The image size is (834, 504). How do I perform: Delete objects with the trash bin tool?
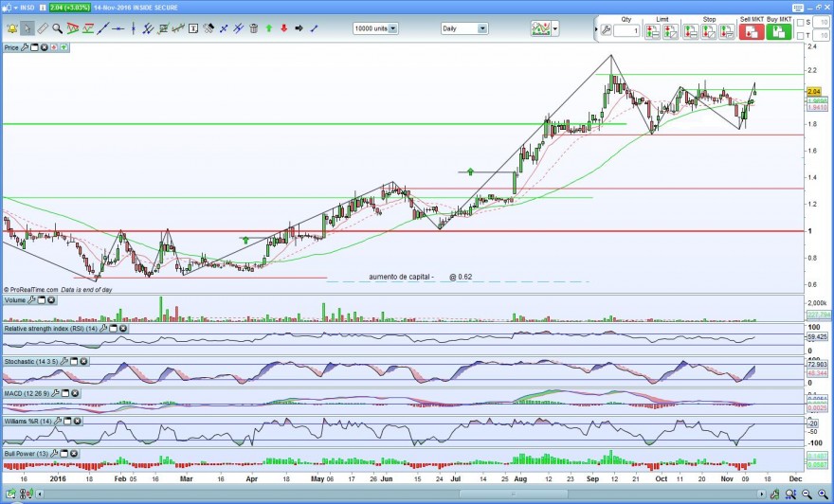tap(254, 28)
